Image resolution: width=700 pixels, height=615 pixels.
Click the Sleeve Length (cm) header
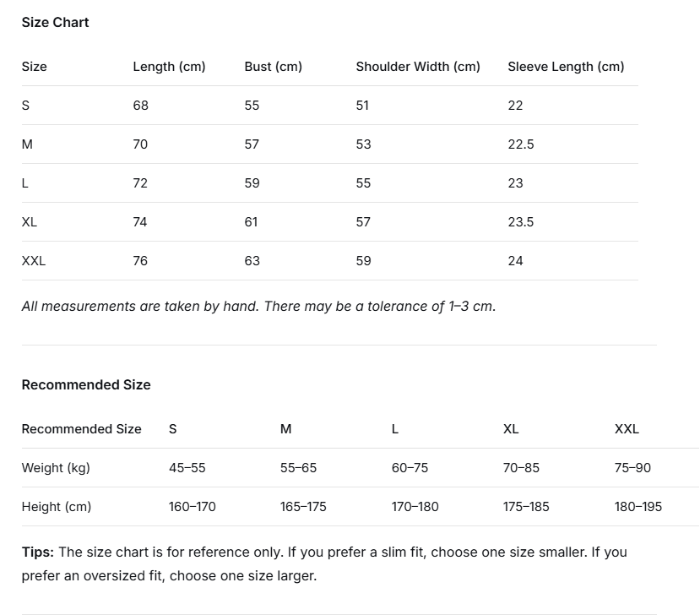coord(566,67)
